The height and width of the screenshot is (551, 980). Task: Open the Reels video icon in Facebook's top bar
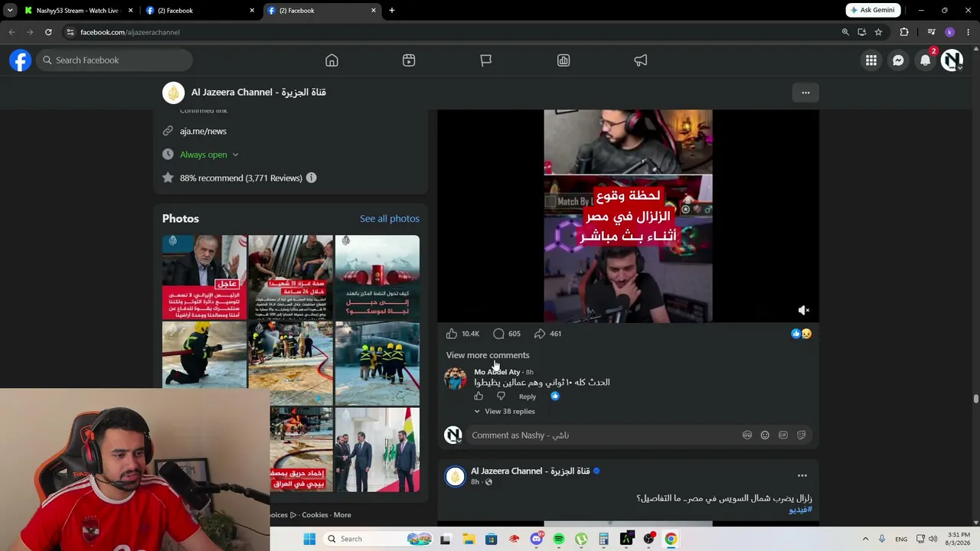click(x=409, y=60)
